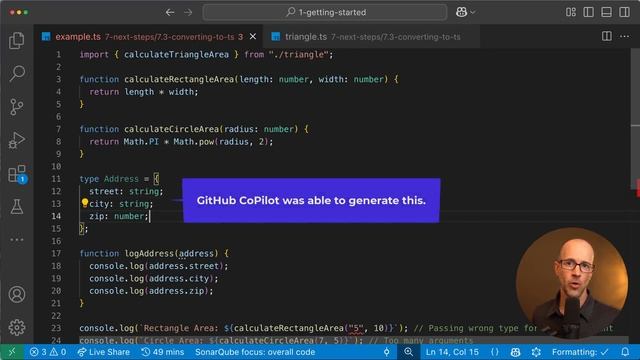Open the editor More Actions menu
Viewport: 640px width, 360px height.
[x=624, y=36]
